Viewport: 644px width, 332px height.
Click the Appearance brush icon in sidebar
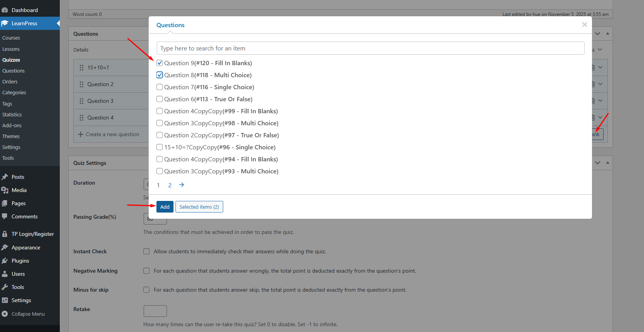5,247
